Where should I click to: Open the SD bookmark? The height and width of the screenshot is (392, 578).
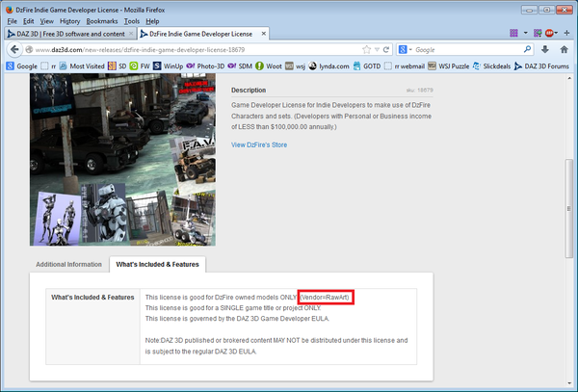[118, 65]
